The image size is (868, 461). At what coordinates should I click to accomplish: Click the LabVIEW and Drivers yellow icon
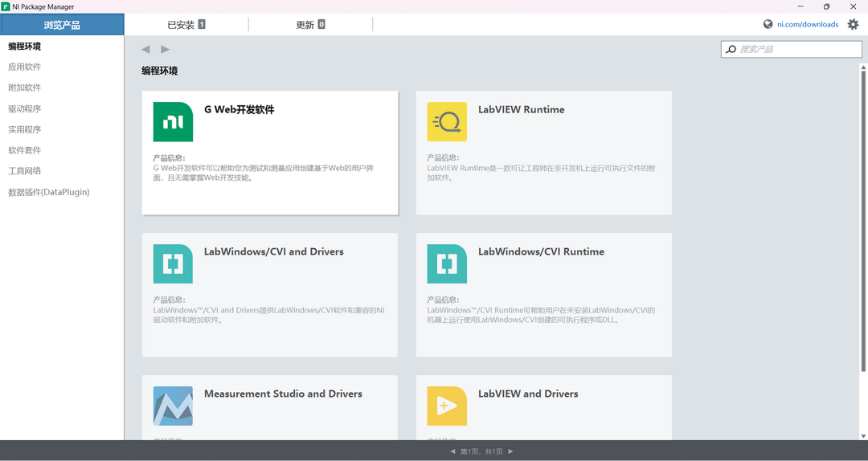tap(447, 406)
